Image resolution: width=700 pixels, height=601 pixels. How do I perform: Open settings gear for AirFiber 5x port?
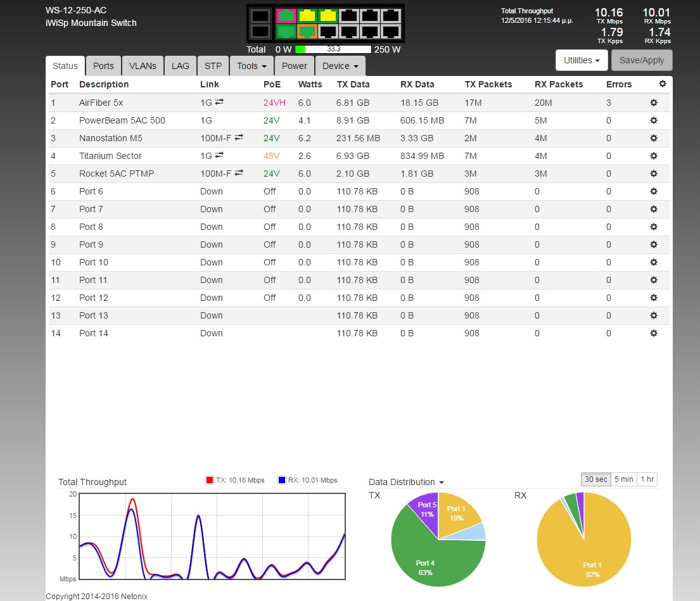coord(654,103)
